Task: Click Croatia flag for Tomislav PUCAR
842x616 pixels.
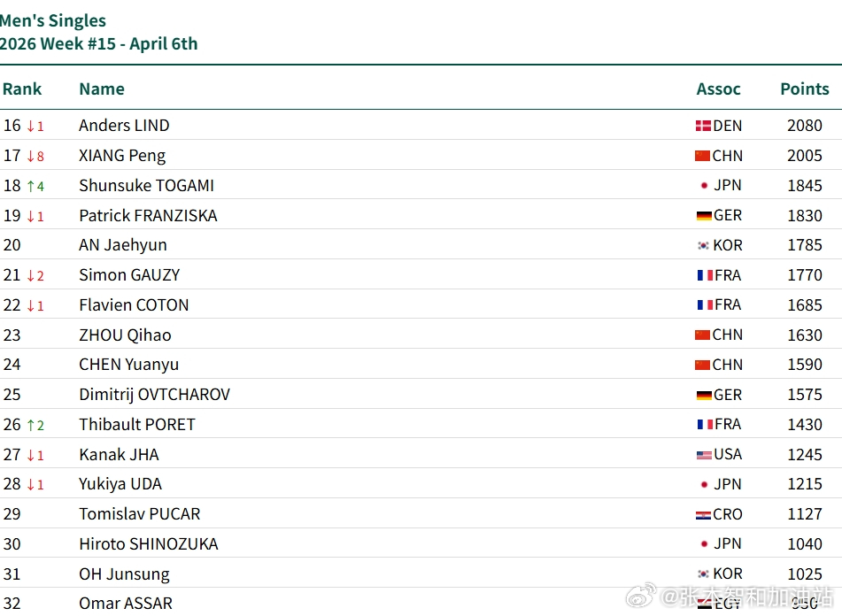Action: (x=704, y=515)
